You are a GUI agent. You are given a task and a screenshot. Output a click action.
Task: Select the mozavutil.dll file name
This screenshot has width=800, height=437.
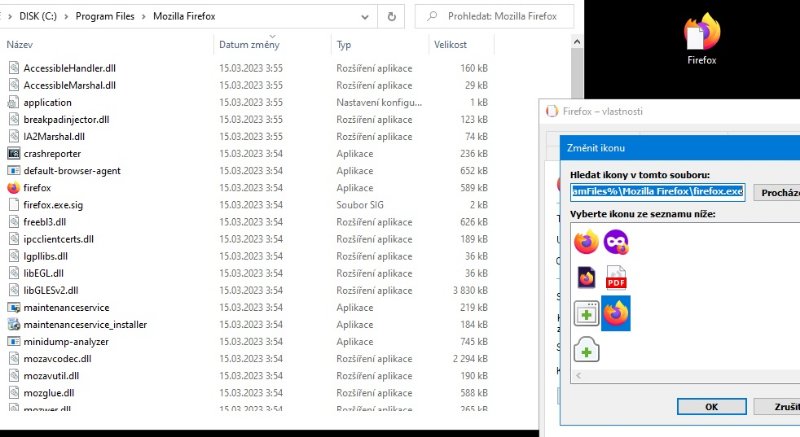pyautogui.click(x=51, y=376)
